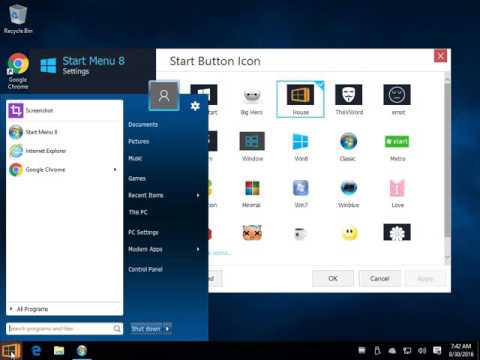Choose the Window start icon option
The height and width of the screenshot is (360, 480).
pos(252,146)
